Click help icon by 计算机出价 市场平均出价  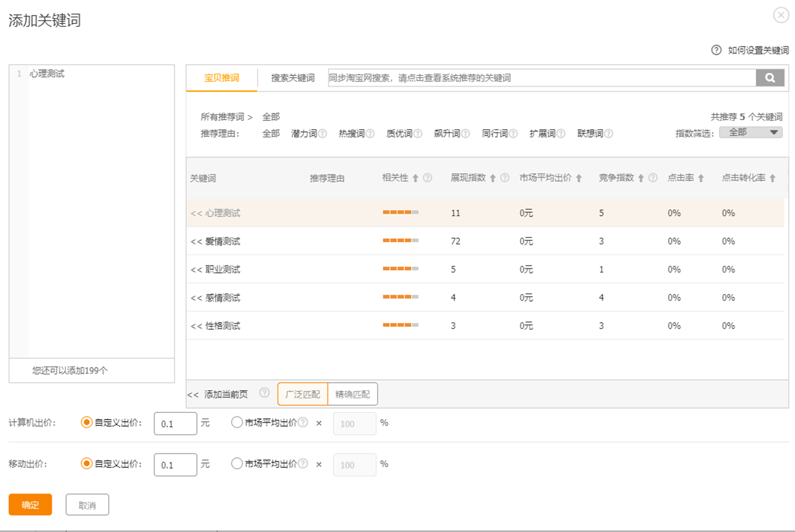[x=303, y=422]
